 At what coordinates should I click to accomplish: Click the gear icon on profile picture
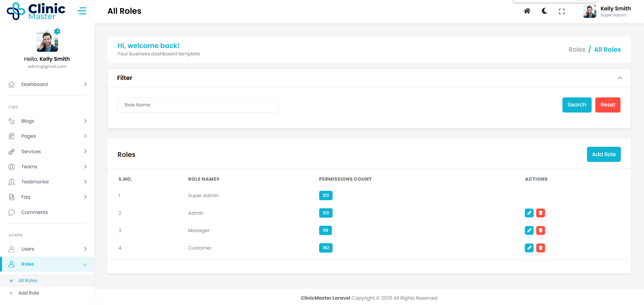(x=57, y=31)
